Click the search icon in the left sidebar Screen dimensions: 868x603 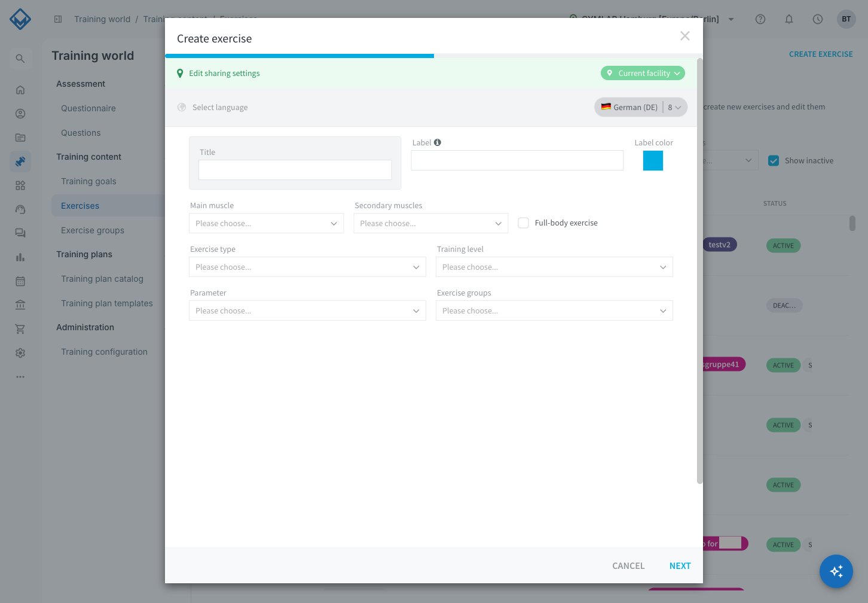pos(20,59)
